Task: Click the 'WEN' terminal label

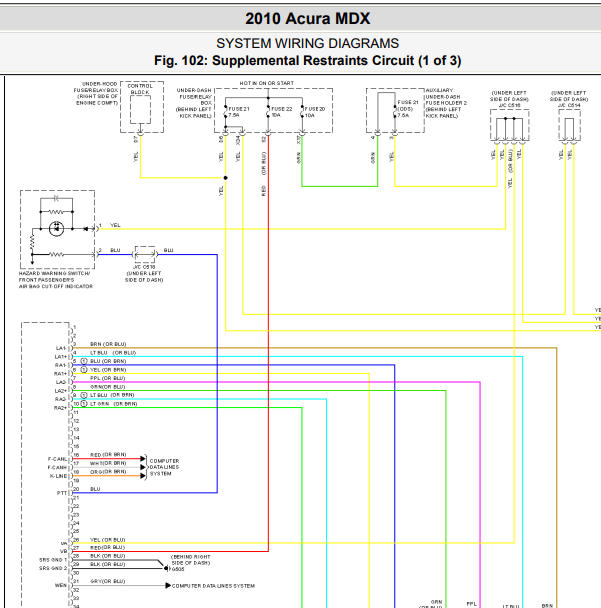Action: click(x=61, y=586)
